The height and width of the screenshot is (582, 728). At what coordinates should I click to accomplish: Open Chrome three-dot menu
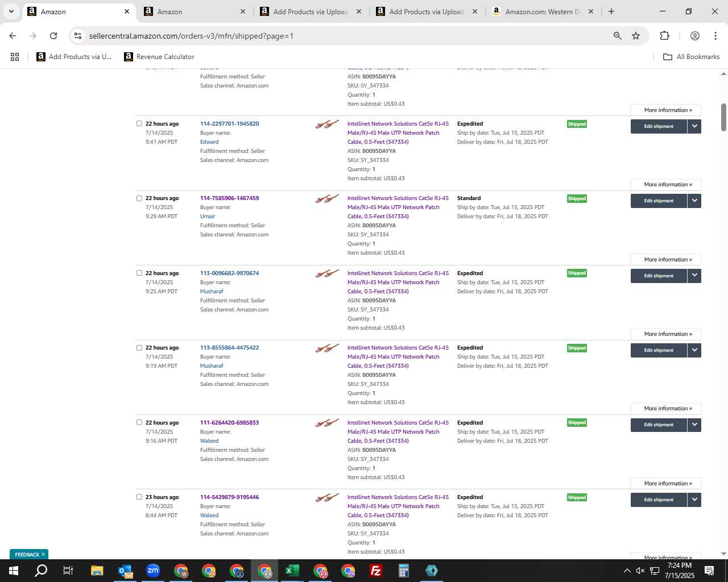pos(715,36)
